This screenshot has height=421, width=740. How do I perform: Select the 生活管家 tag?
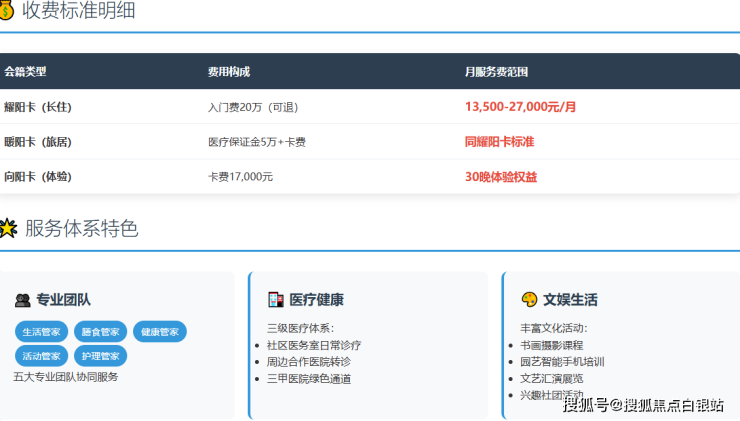click(x=41, y=332)
